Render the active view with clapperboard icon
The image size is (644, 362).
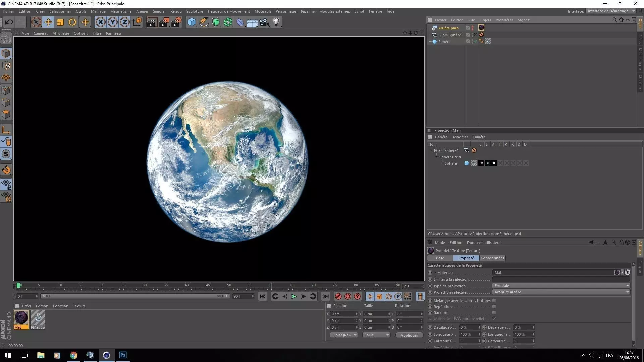pyautogui.click(x=151, y=22)
